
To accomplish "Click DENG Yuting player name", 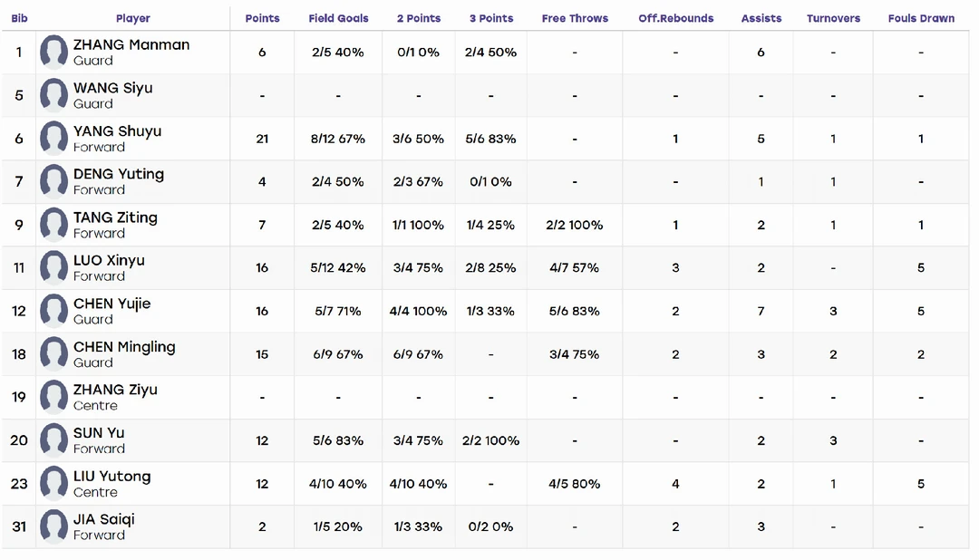I will (x=119, y=174).
